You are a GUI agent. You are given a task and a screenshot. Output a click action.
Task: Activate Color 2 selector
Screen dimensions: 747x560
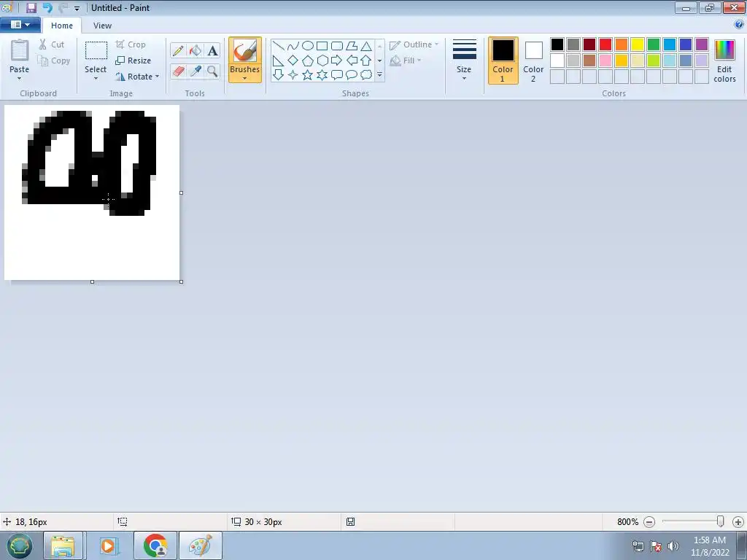tap(533, 61)
